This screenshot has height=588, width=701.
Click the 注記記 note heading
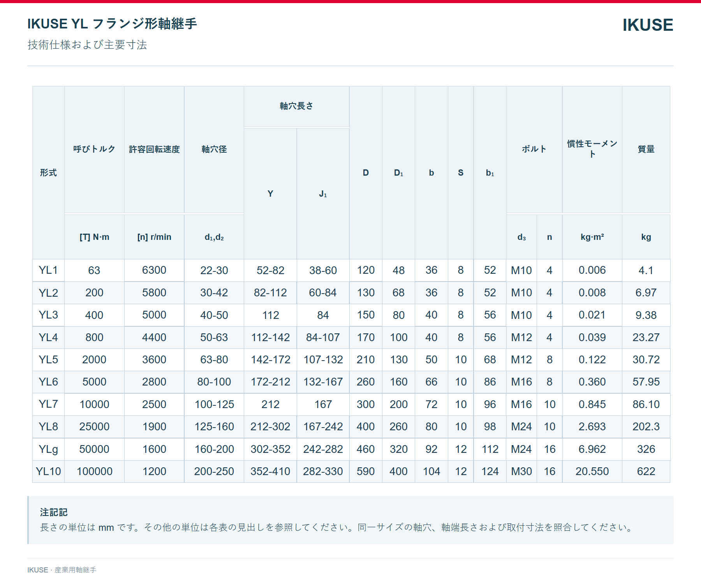pyautogui.click(x=54, y=512)
